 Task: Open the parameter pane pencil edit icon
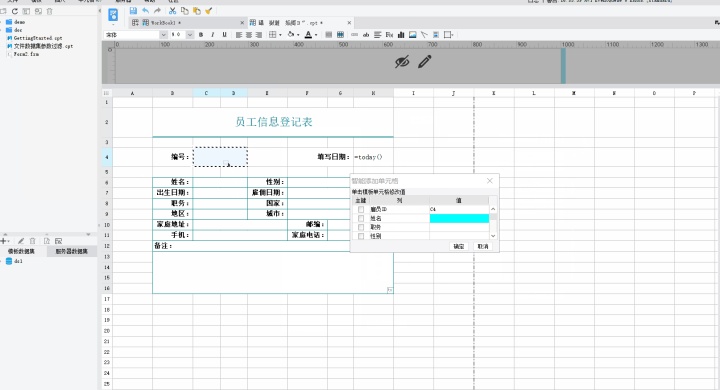(425, 62)
